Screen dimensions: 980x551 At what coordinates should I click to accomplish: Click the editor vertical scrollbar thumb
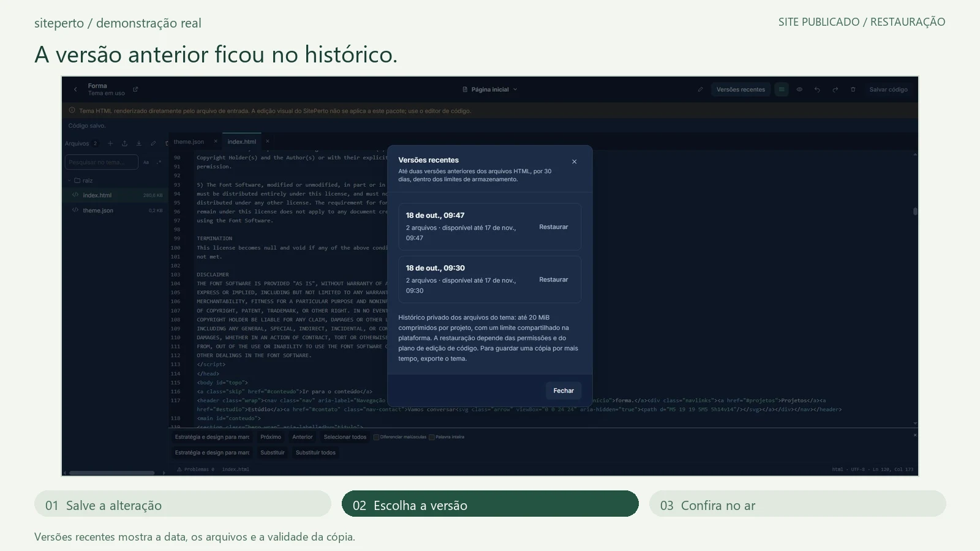click(x=915, y=211)
